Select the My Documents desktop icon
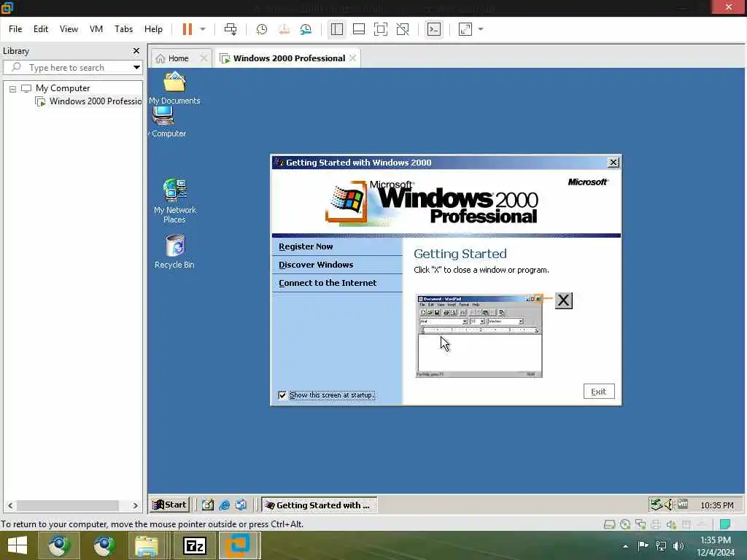 point(174,88)
